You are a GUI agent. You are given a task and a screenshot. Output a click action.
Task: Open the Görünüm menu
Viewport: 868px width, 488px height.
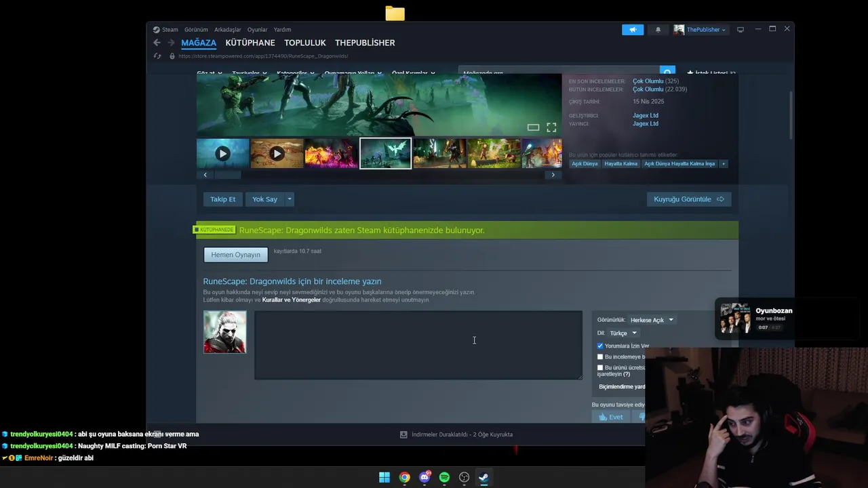(x=196, y=30)
